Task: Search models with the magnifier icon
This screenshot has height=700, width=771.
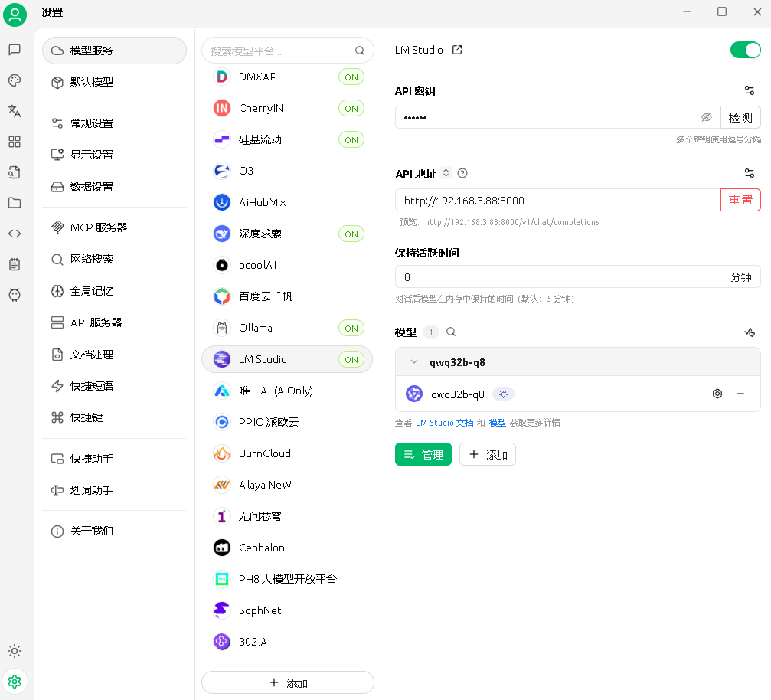Action: (x=451, y=332)
